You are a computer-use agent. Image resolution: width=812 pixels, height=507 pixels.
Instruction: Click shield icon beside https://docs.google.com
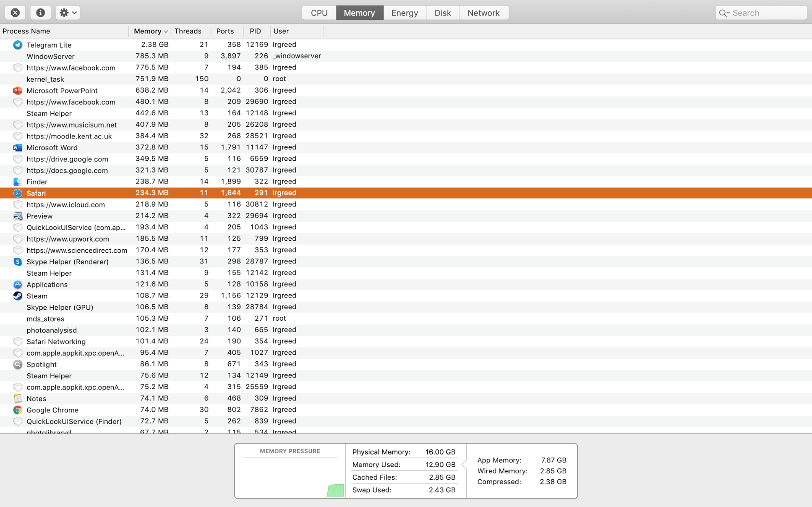click(17, 170)
